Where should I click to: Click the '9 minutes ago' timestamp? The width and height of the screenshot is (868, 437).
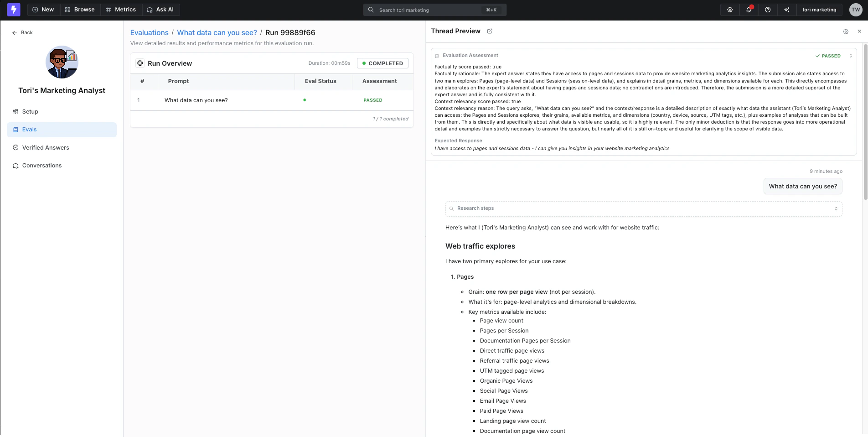pyautogui.click(x=826, y=172)
